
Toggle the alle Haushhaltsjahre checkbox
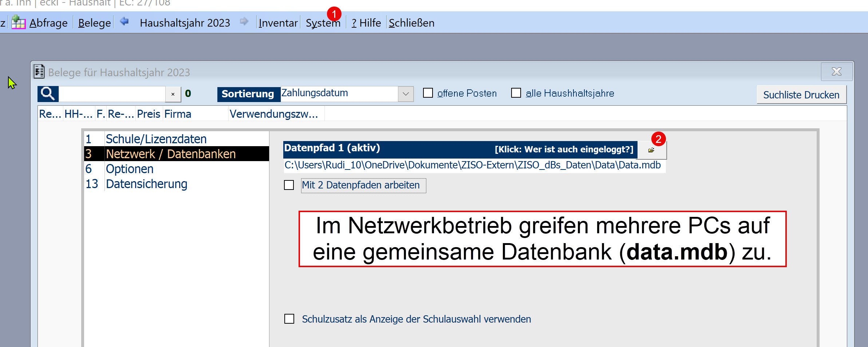(x=516, y=93)
